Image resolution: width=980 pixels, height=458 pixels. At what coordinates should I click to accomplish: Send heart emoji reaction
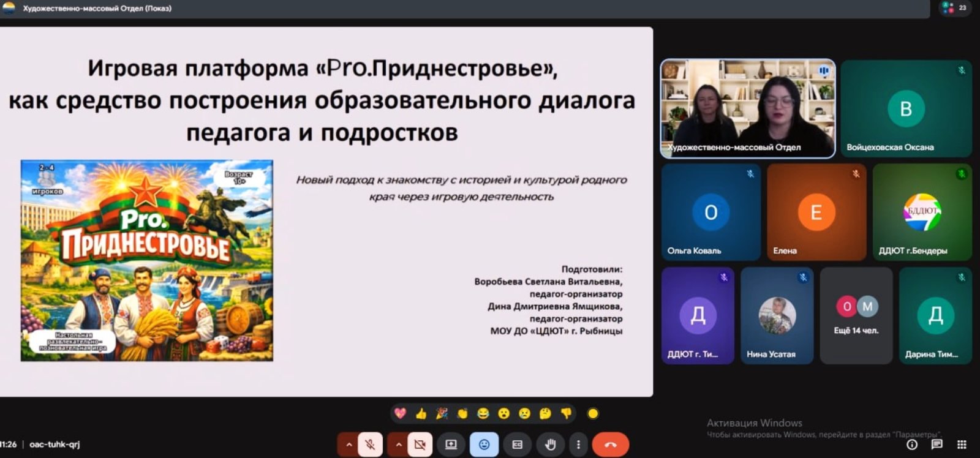(400, 414)
